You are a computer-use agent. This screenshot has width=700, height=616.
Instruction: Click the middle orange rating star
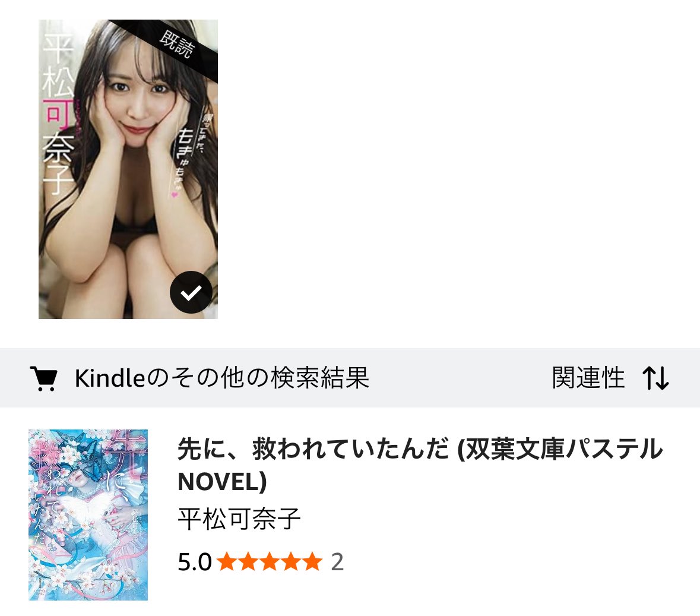click(x=270, y=561)
